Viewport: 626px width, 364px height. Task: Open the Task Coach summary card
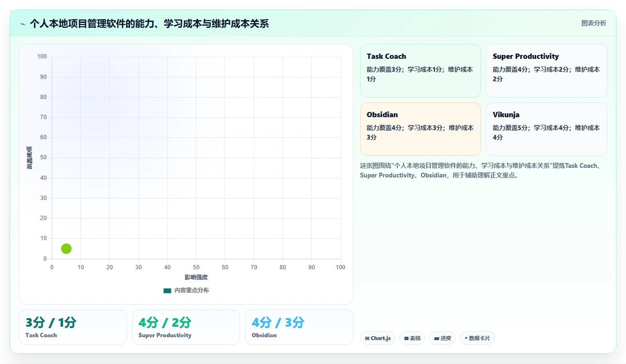[x=420, y=71]
